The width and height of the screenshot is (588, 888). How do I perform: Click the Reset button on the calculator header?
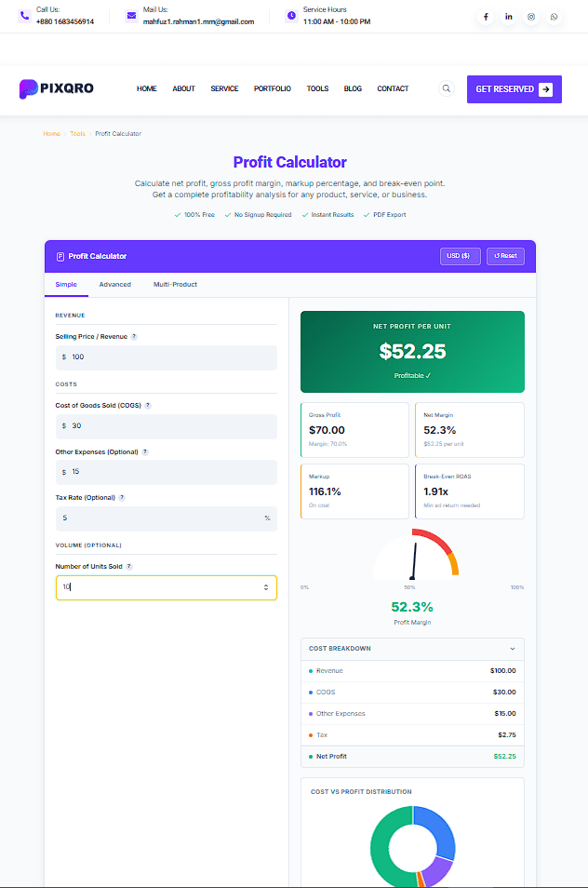point(505,256)
